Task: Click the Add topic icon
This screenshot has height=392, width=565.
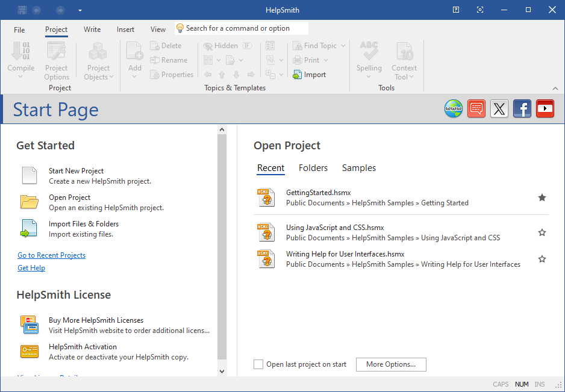Action: pos(135,51)
